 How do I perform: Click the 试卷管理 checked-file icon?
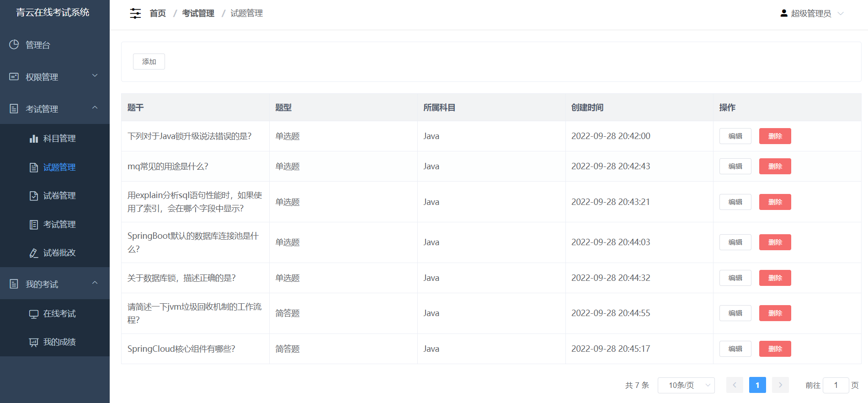pyautogui.click(x=34, y=196)
